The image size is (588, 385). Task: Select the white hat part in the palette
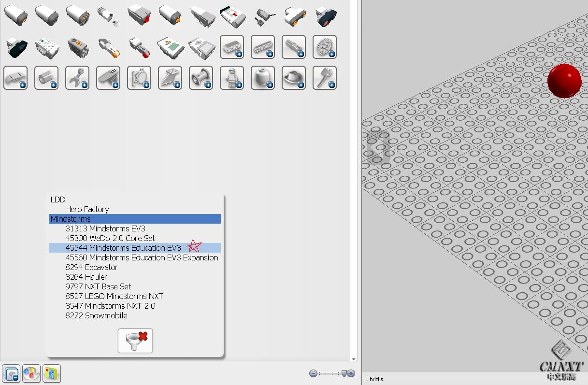294,77
